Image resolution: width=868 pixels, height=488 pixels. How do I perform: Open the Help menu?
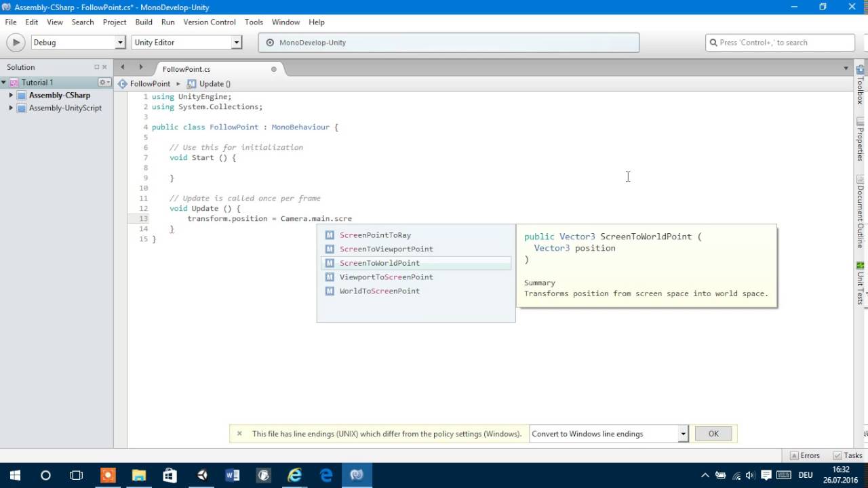coord(317,22)
